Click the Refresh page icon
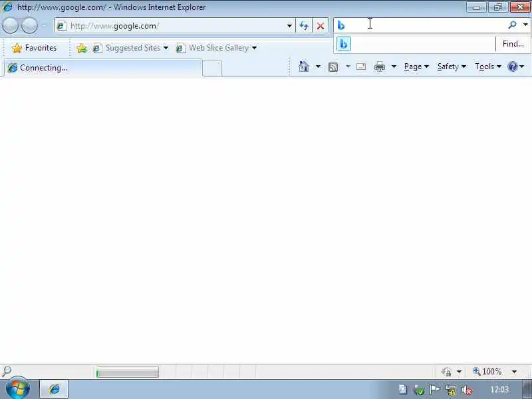532x399 pixels. pyautogui.click(x=304, y=26)
